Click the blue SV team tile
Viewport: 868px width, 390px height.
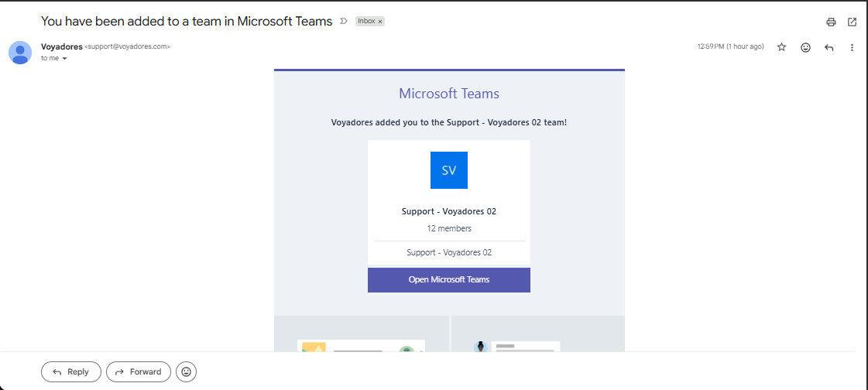click(449, 170)
